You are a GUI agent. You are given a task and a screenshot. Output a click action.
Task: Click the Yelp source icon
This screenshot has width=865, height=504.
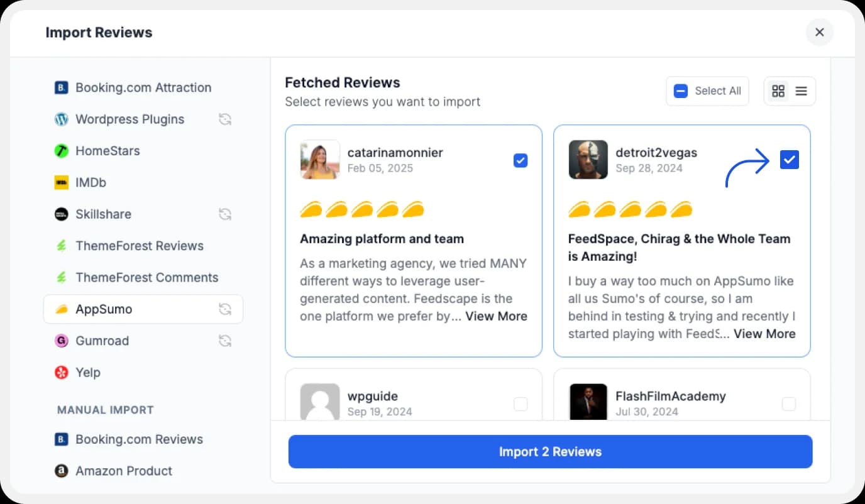click(62, 372)
